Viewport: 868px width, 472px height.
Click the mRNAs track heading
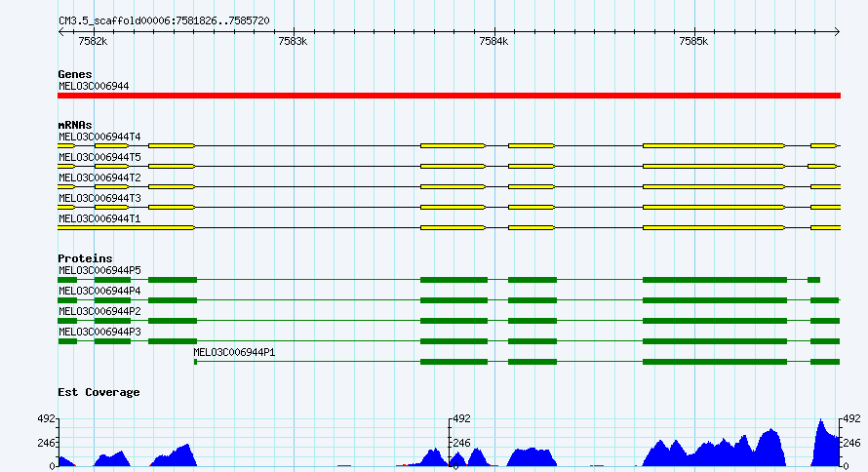click(x=75, y=125)
